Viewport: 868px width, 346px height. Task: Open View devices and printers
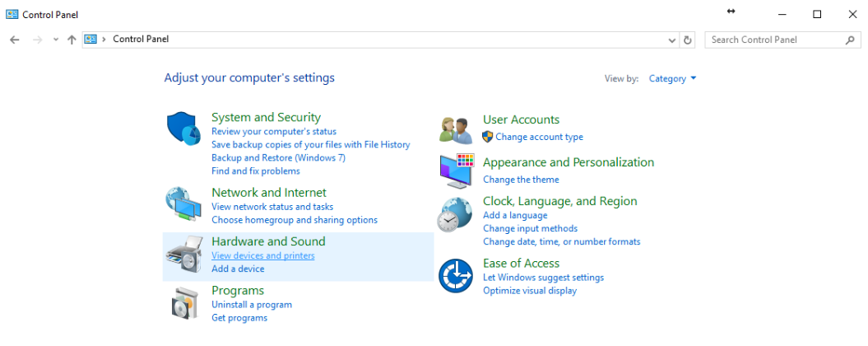coord(263,255)
